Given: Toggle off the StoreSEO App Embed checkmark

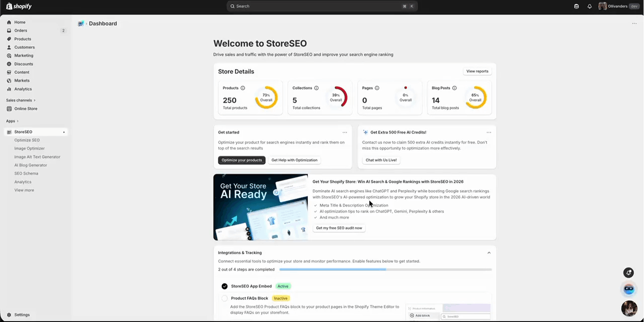Looking at the screenshot, I should [225, 286].
